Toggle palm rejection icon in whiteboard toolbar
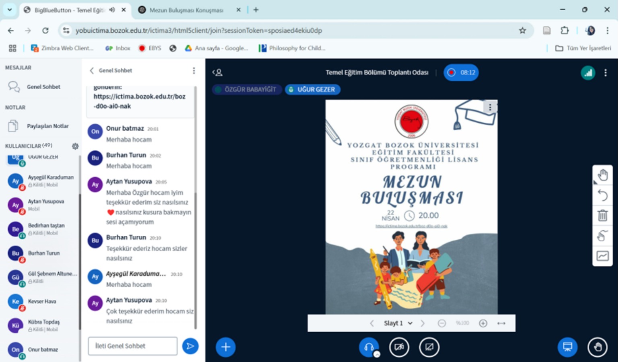 pos(602,236)
